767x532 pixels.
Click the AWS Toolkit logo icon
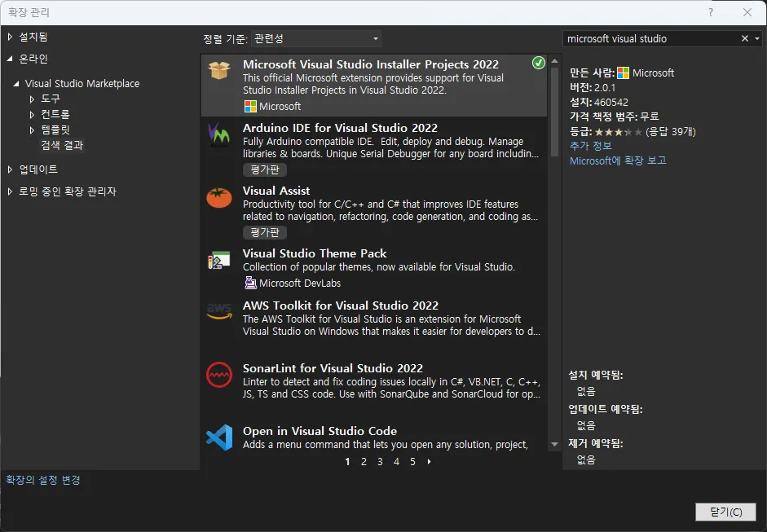[218, 311]
